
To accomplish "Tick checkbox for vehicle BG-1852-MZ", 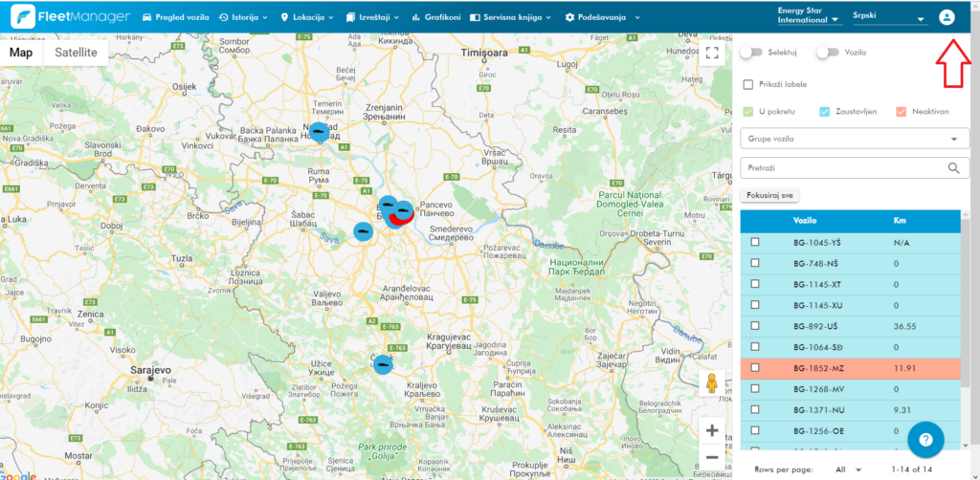I will pos(755,367).
